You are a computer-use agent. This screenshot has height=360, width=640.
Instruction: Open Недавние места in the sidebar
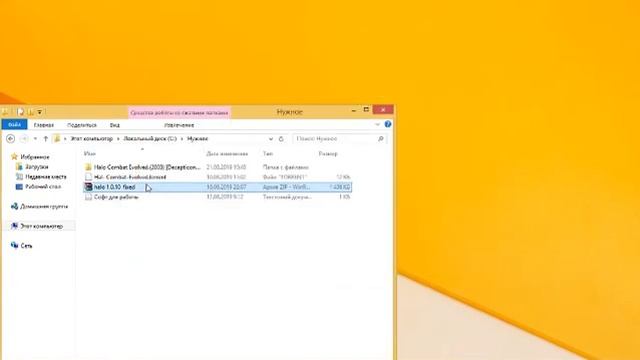tap(46, 177)
